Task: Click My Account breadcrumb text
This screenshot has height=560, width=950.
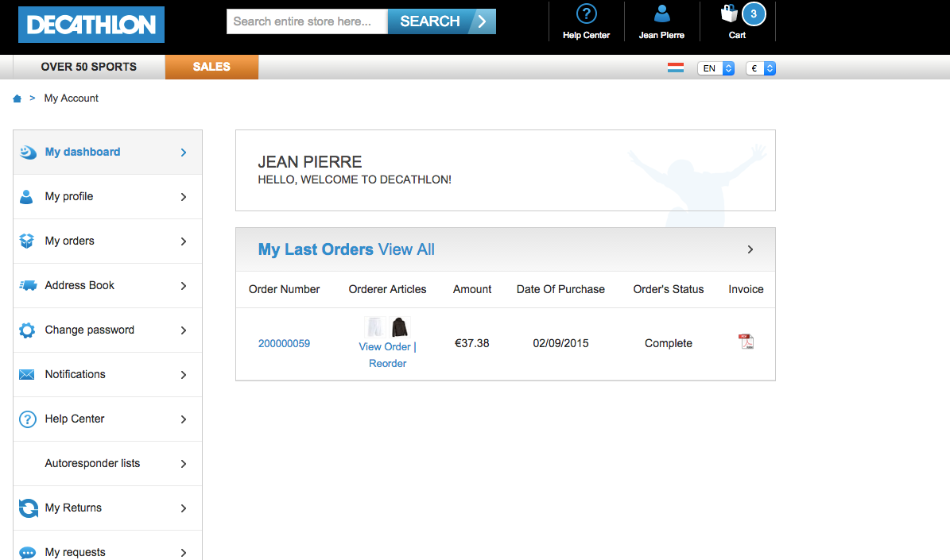Action: 71,98
